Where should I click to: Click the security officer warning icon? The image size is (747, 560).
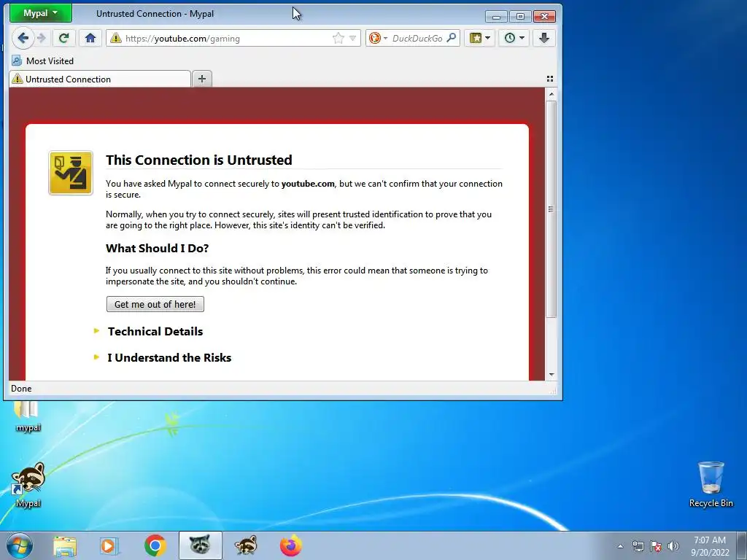click(71, 173)
